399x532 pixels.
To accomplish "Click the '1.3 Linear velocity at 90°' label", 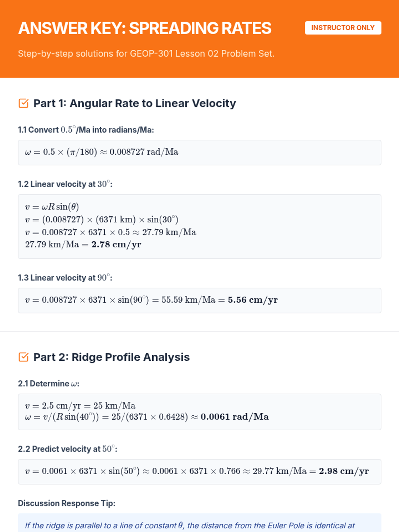I will (x=65, y=278).
